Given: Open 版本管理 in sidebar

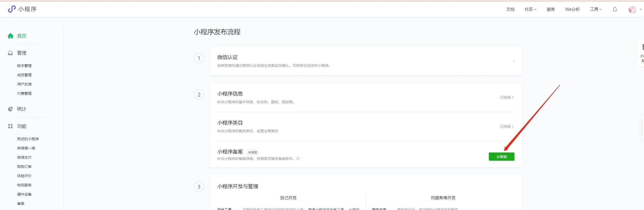Looking at the screenshot, I should 24,66.
